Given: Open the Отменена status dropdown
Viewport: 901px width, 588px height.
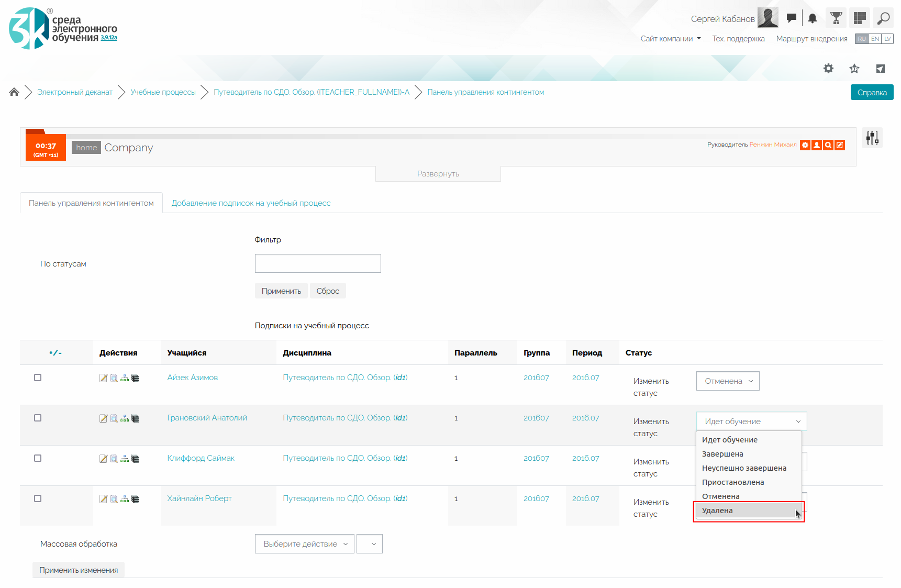Looking at the screenshot, I should 727,381.
